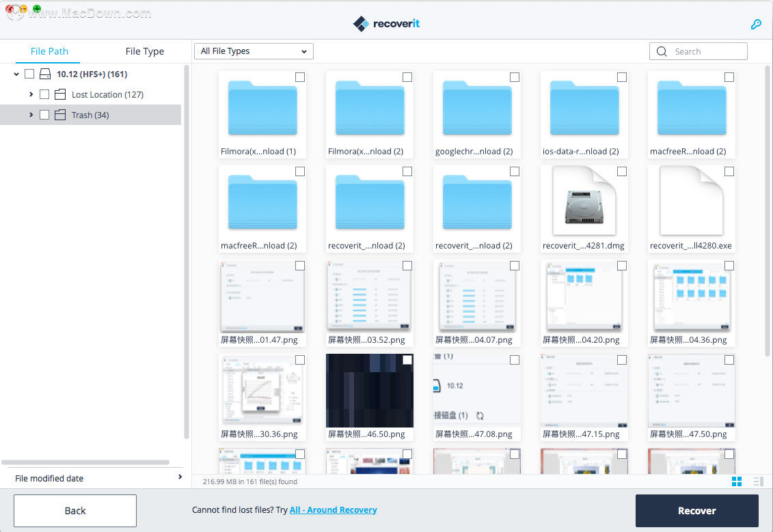Click the search magnifier icon

(662, 51)
